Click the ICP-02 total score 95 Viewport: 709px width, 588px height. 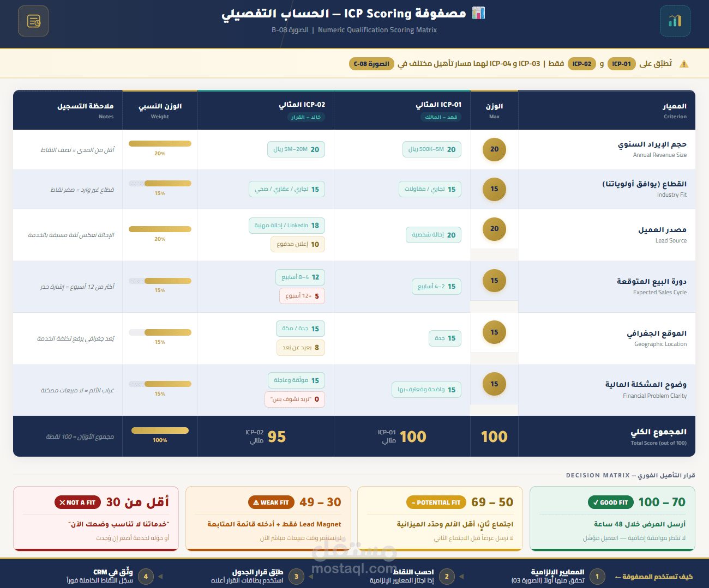coord(277,437)
